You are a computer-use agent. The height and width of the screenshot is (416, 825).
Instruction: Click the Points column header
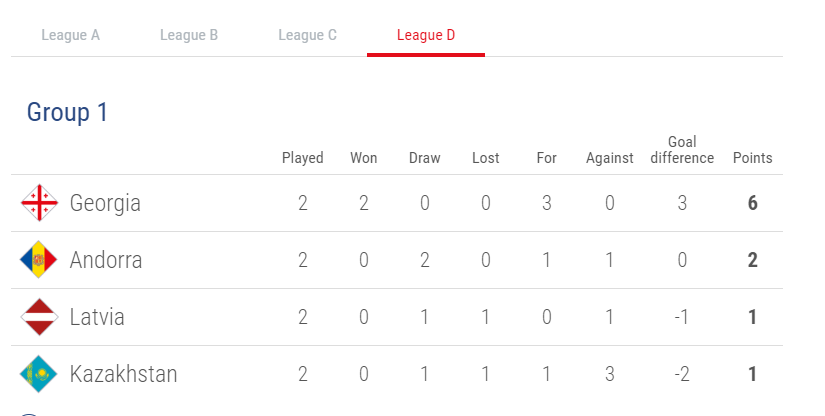pyautogui.click(x=752, y=158)
